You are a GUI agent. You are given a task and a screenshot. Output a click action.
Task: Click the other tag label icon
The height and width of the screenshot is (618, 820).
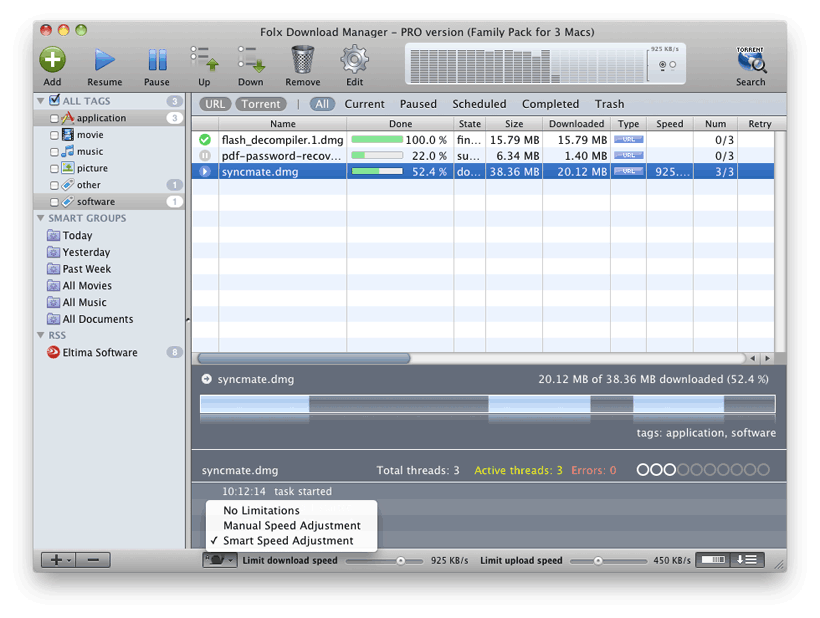(x=67, y=185)
